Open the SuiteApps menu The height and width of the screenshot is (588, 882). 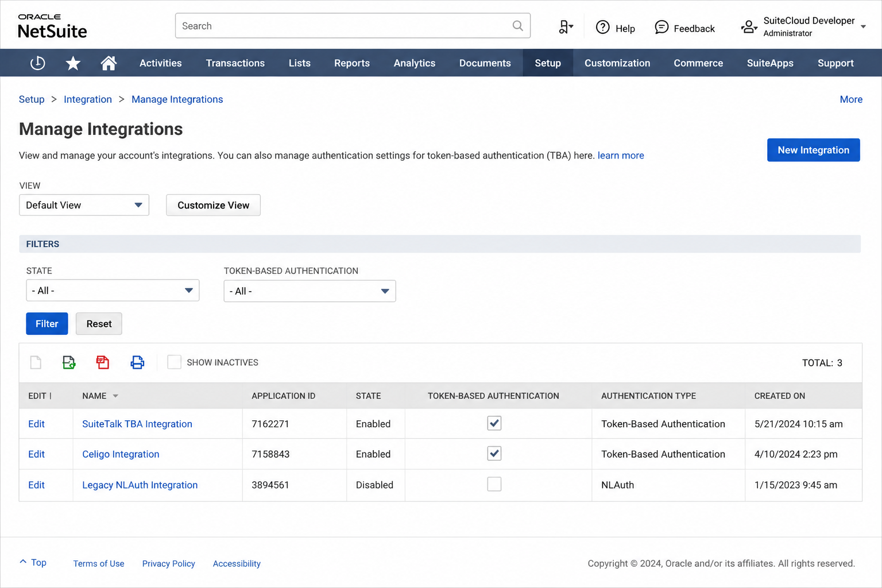point(770,63)
